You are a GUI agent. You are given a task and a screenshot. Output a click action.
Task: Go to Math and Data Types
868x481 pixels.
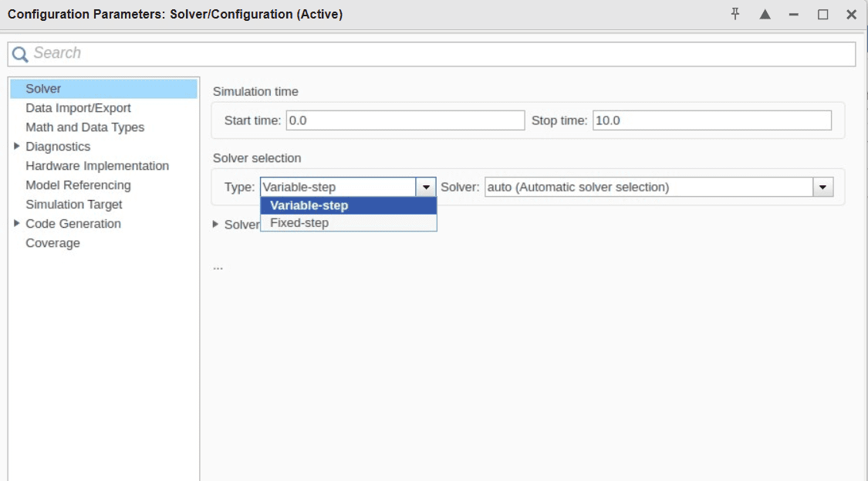[x=85, y=127]
